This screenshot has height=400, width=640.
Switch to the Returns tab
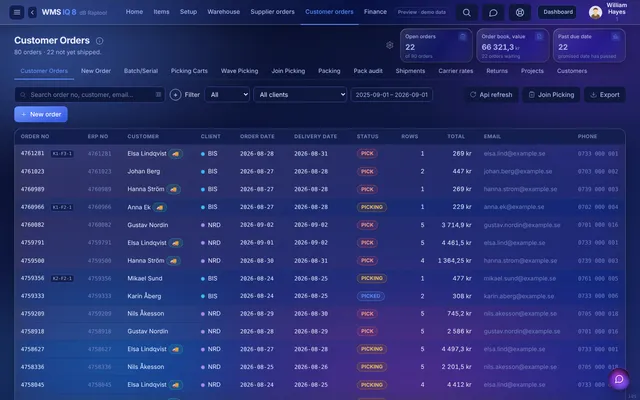pos(497,71)
